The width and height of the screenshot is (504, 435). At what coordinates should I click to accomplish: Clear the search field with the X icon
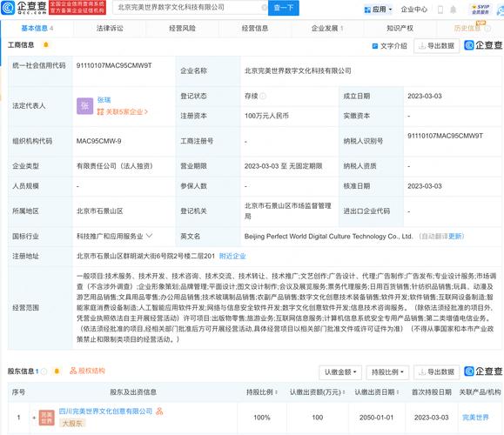[265, 7]
